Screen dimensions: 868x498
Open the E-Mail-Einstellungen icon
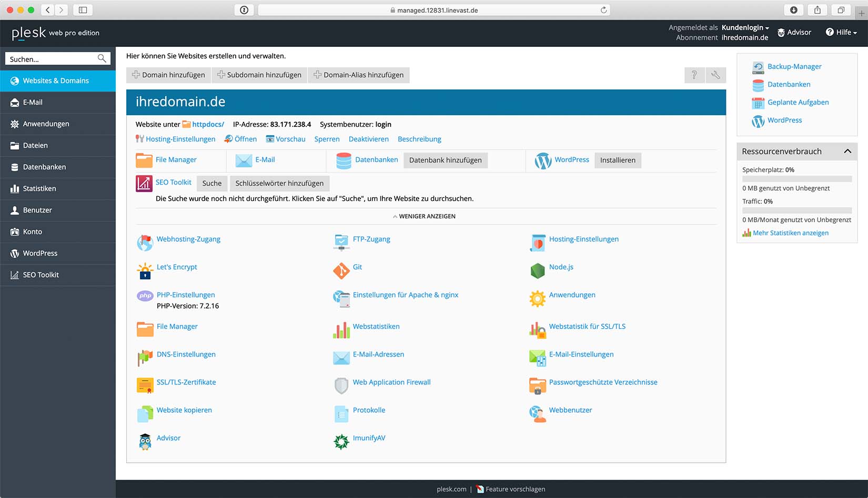538,358
